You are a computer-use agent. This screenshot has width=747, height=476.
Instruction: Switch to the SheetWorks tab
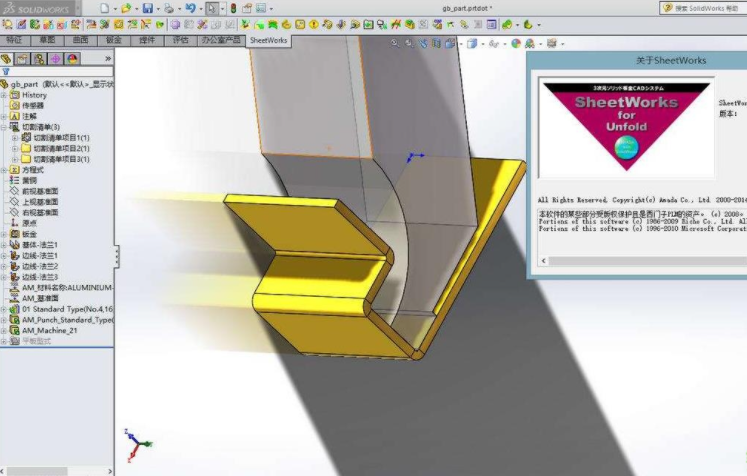(268, 40)
